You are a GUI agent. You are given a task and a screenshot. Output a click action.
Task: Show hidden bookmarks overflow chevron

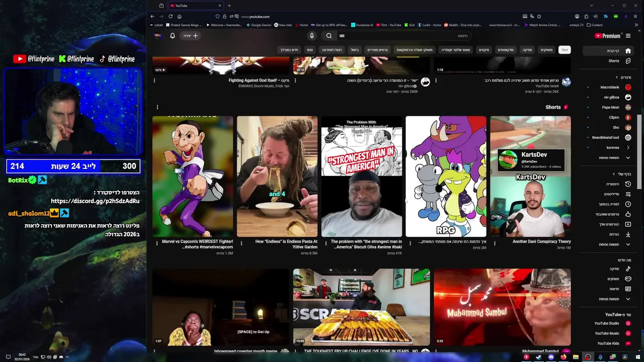coord(636,25)
